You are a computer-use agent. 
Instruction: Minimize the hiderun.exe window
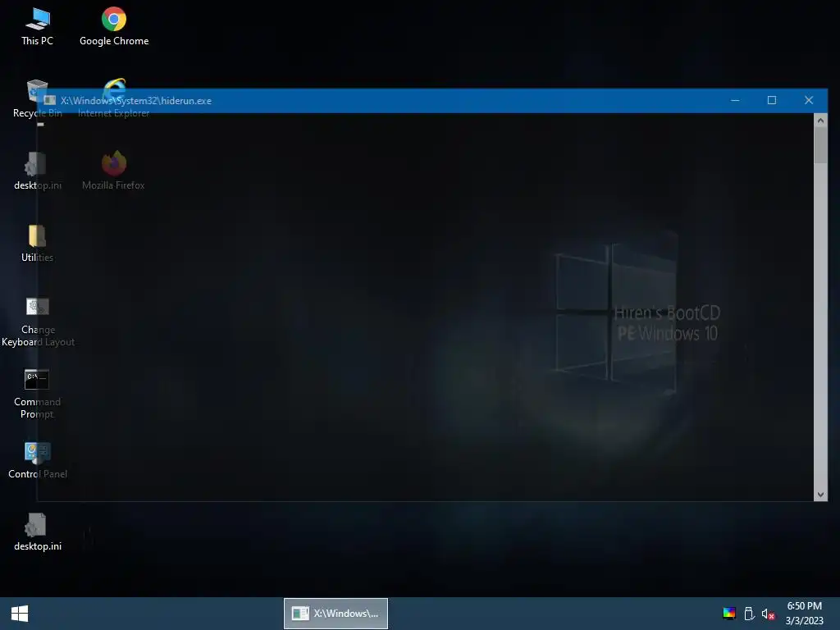pyautogui.click(x=735, y=100)
